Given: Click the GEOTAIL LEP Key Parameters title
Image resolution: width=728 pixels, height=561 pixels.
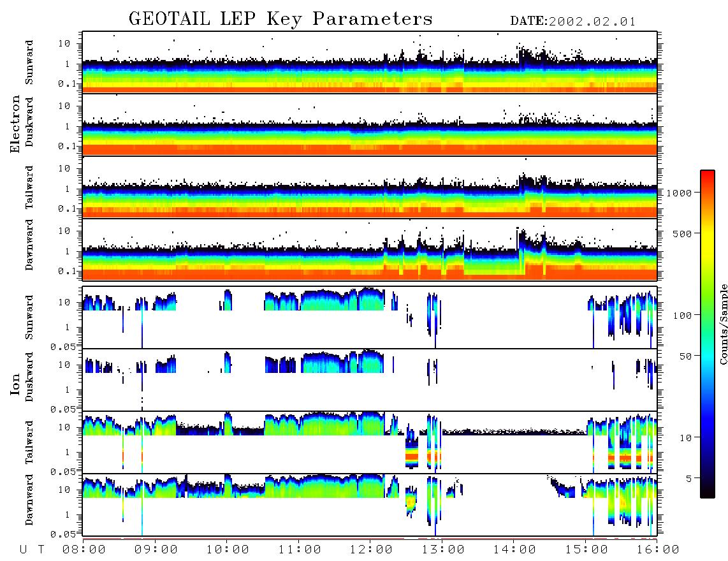Looking at the screenshot, I should [280, 19].
